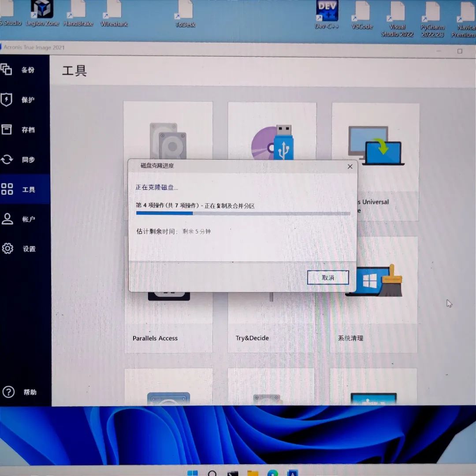
Task: Open the Legion Zone desktop shortcut
Action: tap(42, 14)
